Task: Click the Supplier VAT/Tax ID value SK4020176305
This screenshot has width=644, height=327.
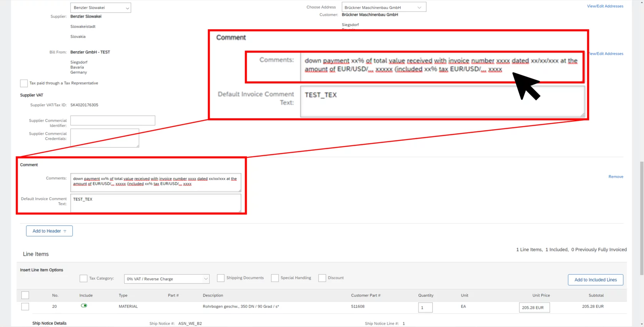Action: coord(84,105)
